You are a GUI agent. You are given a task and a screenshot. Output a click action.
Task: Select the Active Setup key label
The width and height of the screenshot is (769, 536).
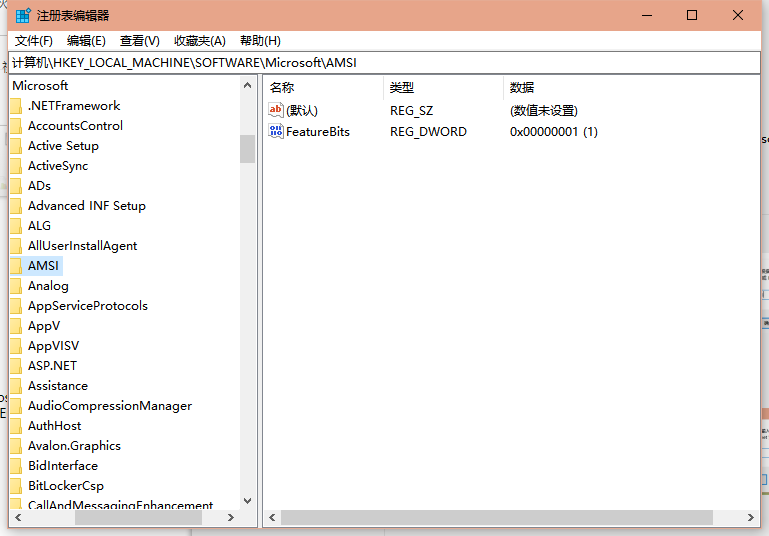coord(63,146)
